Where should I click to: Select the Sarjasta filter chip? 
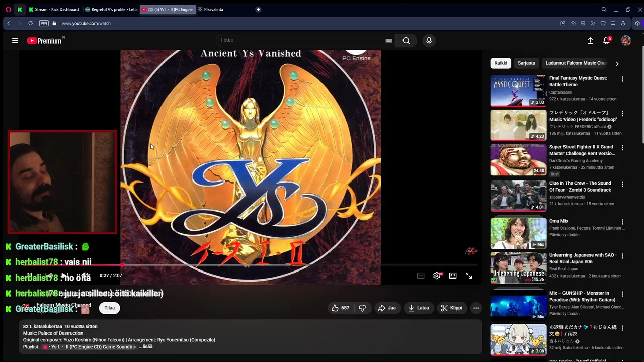coord(526,63)
